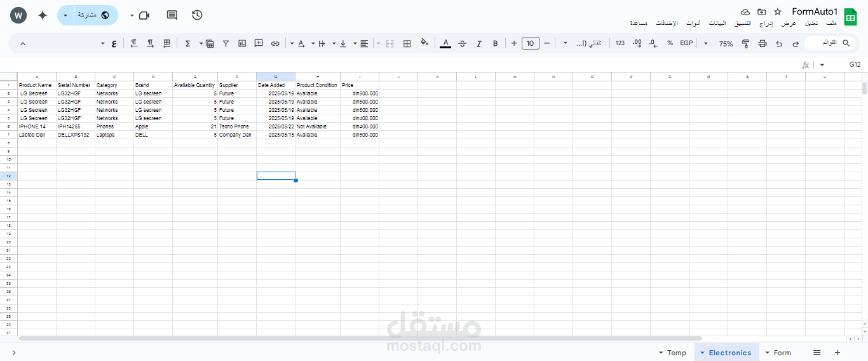Click the arrow button next to the print icon
The width and height of the screenshot is (868, 361).
(779, 43)
